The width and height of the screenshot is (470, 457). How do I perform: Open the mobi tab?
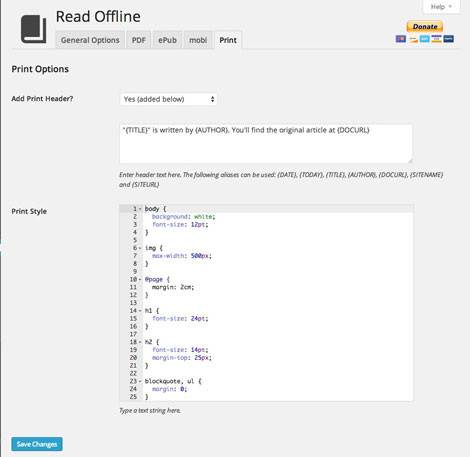(198, 40)
